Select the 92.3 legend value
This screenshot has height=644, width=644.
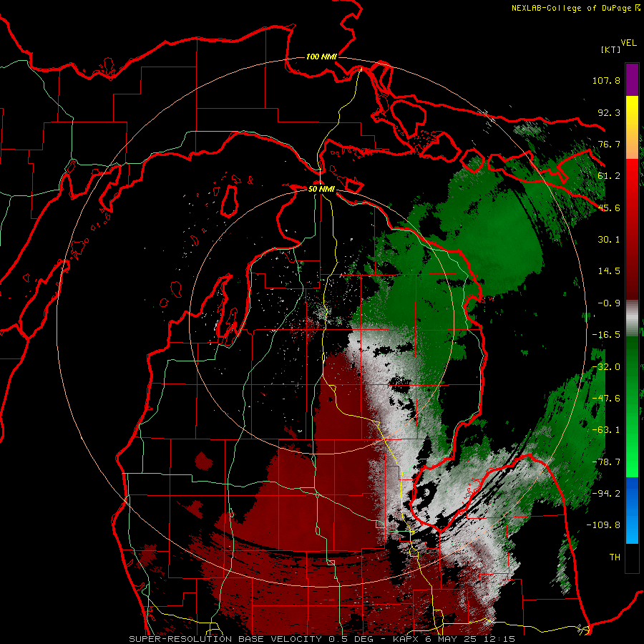(x=609, y=112)
